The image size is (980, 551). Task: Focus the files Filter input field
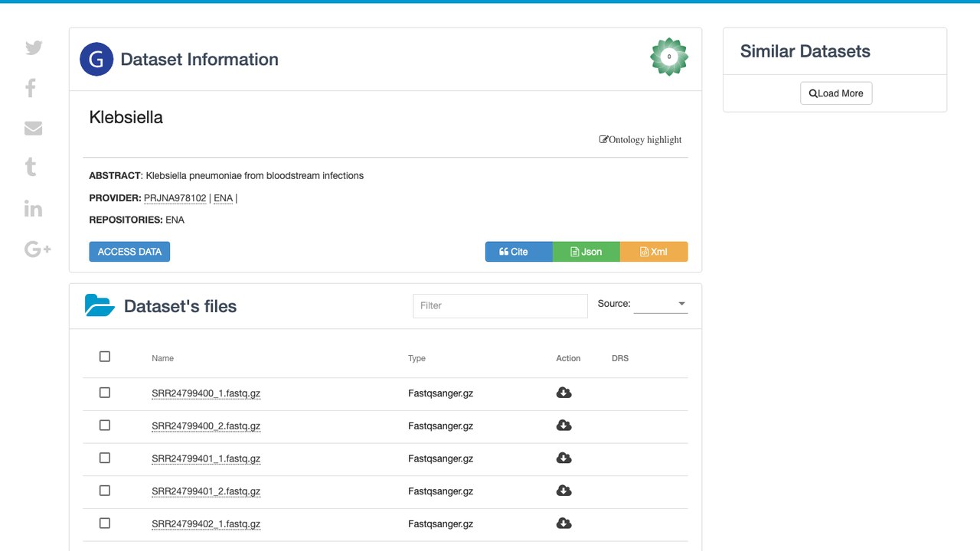click(x=500, y=305)
